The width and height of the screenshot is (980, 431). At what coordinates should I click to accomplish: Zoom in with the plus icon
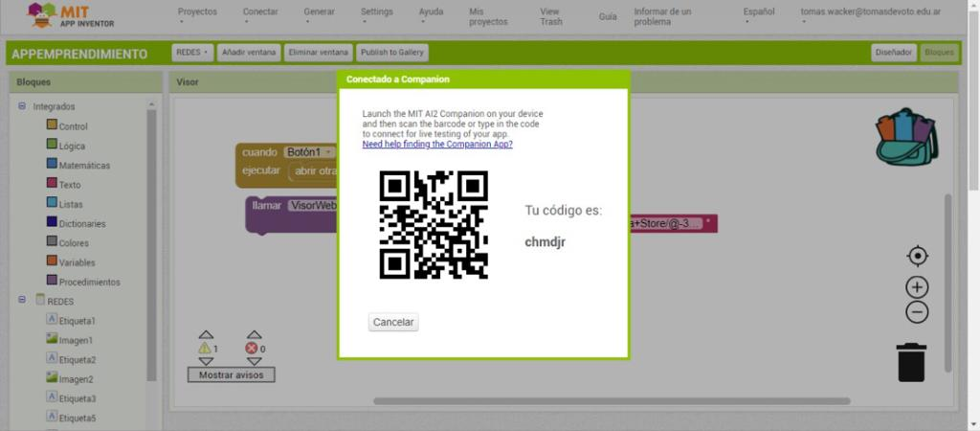[x=917, y=287]
